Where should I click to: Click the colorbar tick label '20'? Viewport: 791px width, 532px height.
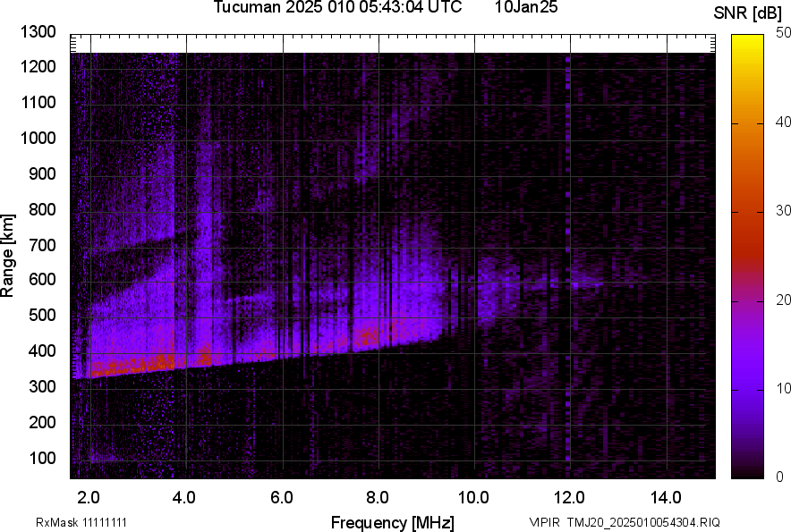(784, 300)
